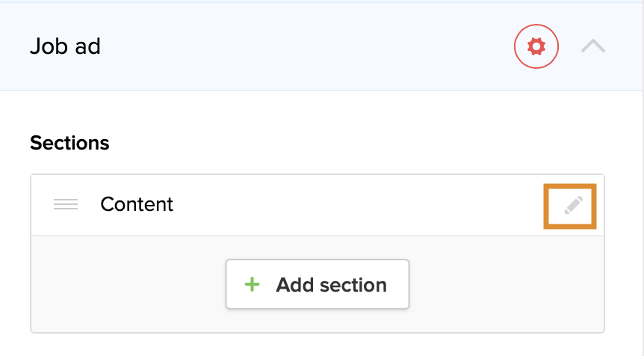
Task: Click the green plus icon
Action: [253, 284]
